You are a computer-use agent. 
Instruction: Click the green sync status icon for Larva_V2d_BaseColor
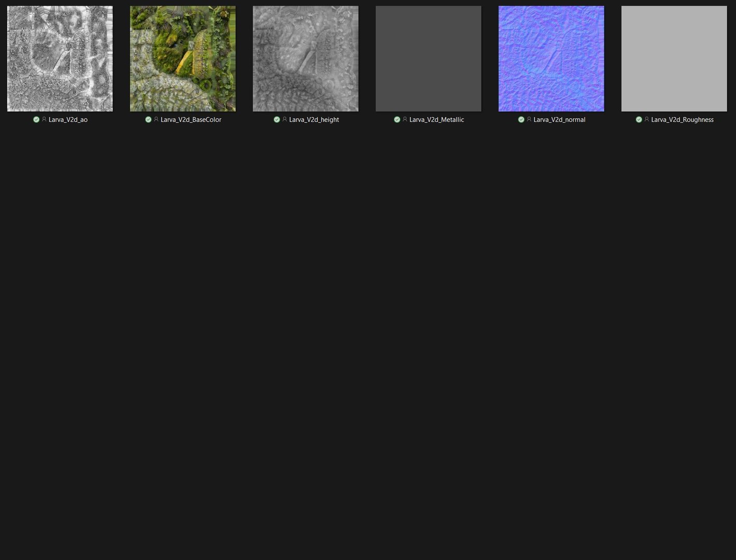[x=148, y=120]
